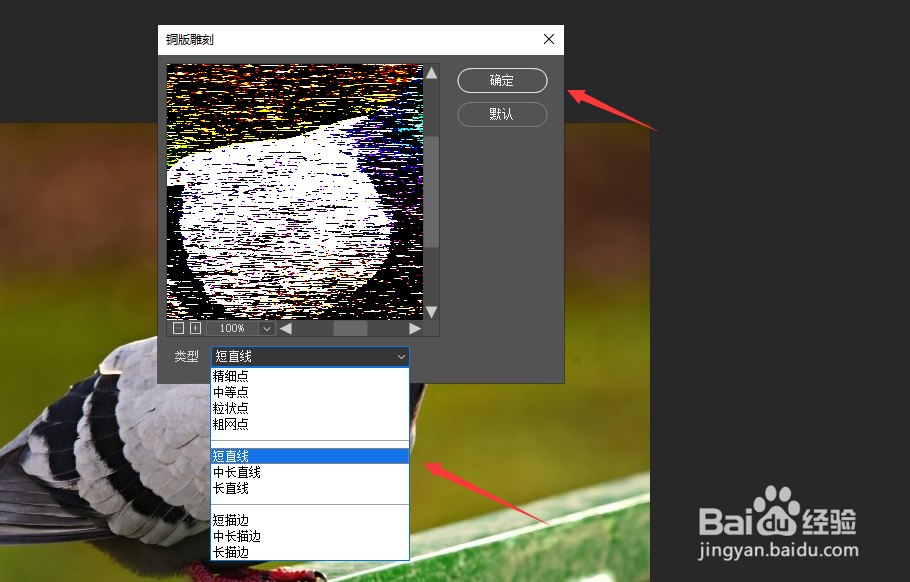
Task: Choose 粒状点 option in list
Action: pos(310,409)
